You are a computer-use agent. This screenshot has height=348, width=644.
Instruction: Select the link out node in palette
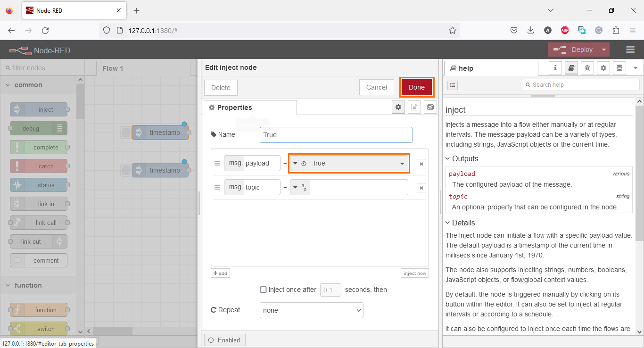[39, 241]
